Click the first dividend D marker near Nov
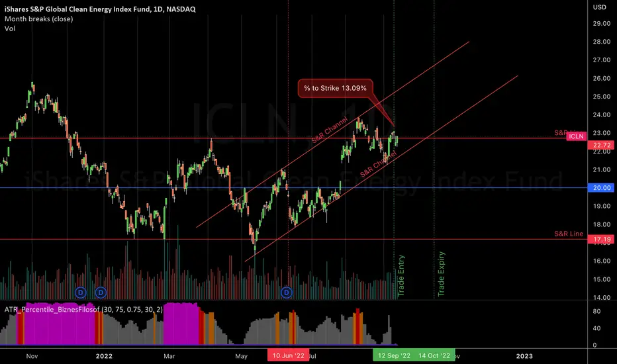This screenshot has width=617, height=364. (81, 293)
